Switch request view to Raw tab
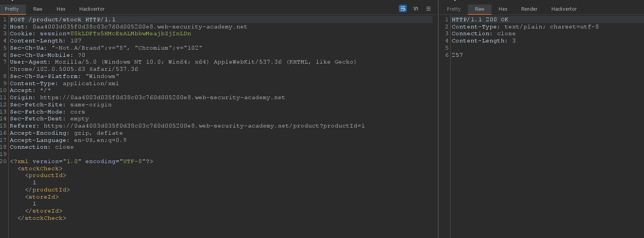644x238 pixels. pos(38,9)
